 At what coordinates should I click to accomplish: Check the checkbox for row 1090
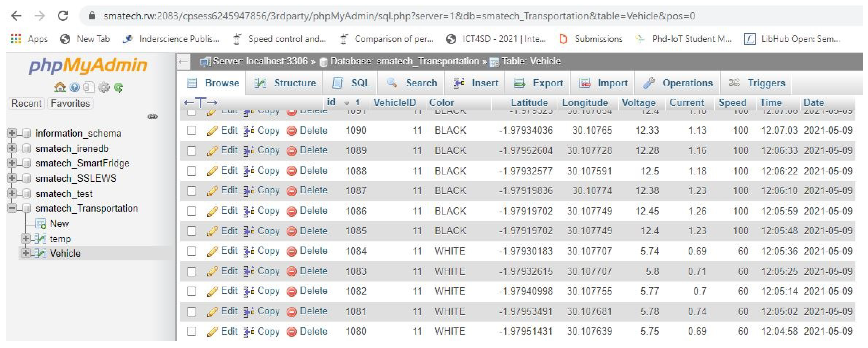point(191,131)
